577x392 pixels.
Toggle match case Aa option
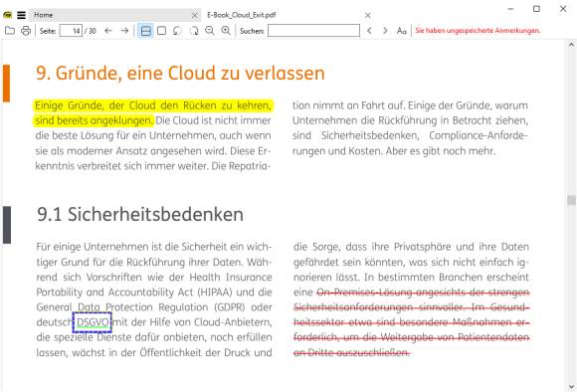point(401,31)
